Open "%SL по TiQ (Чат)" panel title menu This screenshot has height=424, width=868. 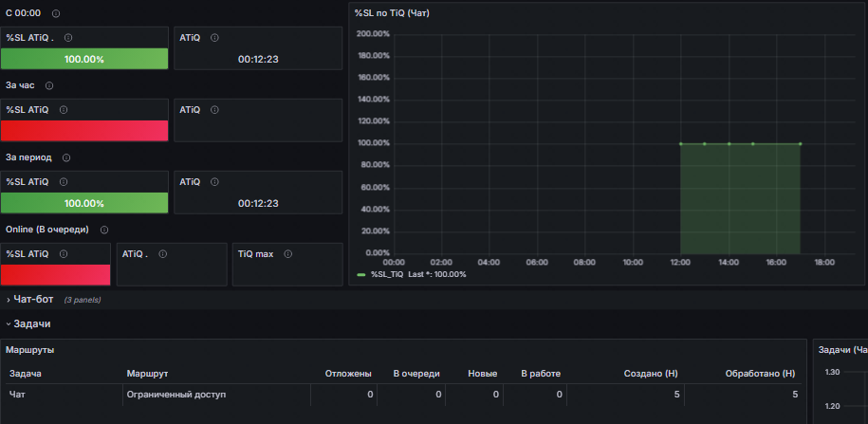[392, 13]
